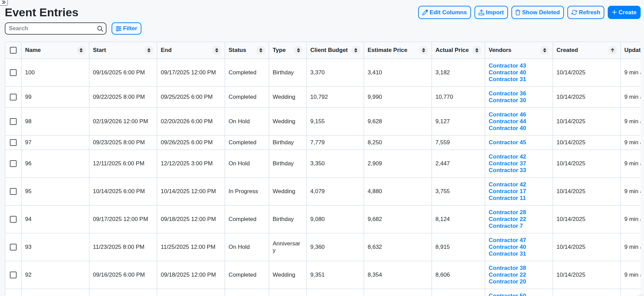Check the row 100 checkbox
The width and height of the screenshot is (644, 296).
pos(13,73)
